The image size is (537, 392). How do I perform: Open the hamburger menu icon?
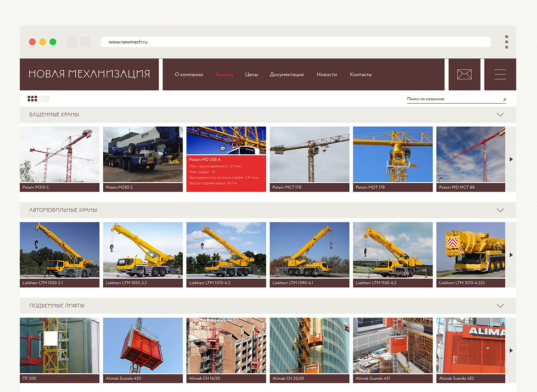[x=500, y=74]
